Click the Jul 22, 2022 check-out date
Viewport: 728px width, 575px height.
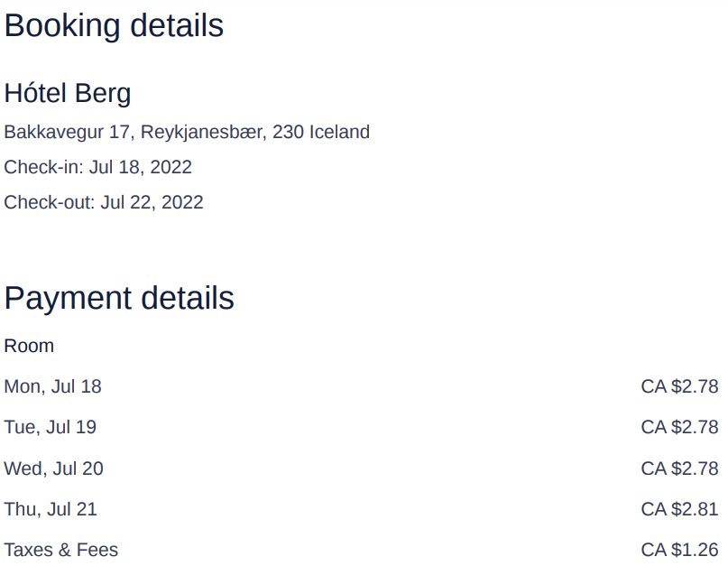click(x=152, y=202)
